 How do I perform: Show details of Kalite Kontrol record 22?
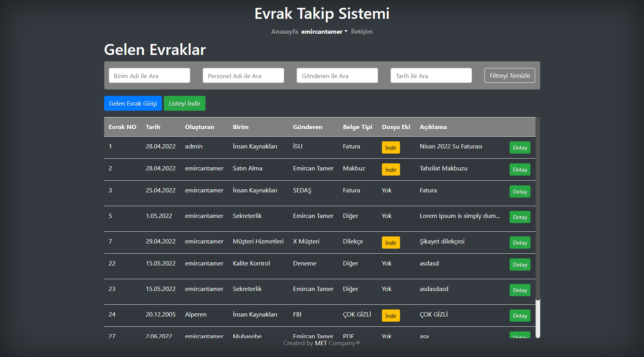coord(519,264)
